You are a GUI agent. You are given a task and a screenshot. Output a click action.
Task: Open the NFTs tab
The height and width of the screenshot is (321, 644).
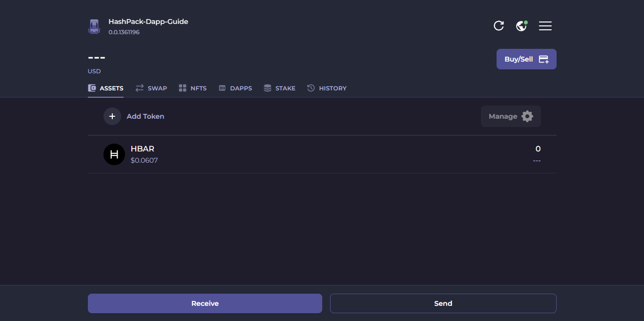[x=193, y=88]
